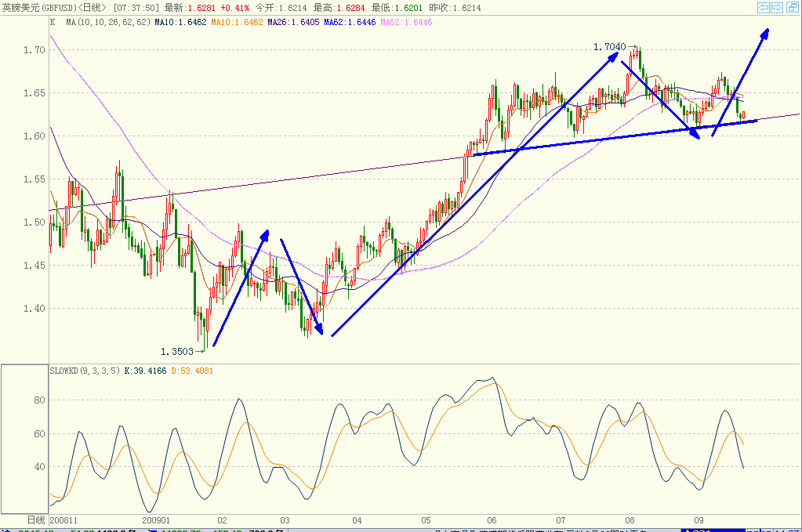The width and height of the screenshot is (802, 532).
Task: Click the D:53.4081 value
Action: coord(192,371)
